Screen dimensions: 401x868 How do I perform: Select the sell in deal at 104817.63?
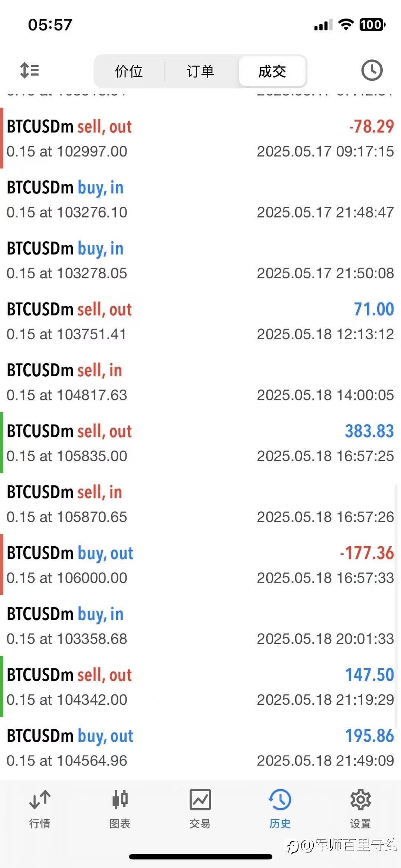click(x=200, y=382)
